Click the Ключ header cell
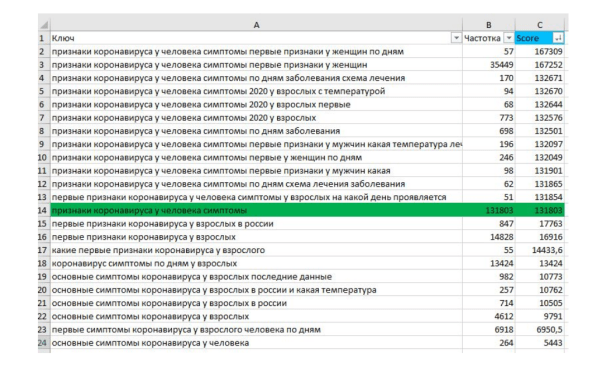 256,38
